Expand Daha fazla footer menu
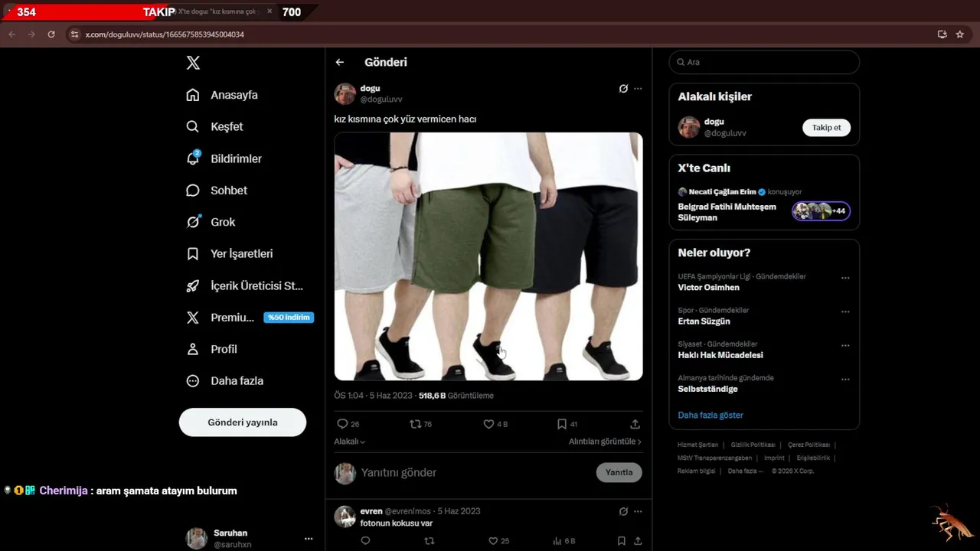Image resolution: width=980 pixels, height=551 pixels. click(x=745, y=471)
